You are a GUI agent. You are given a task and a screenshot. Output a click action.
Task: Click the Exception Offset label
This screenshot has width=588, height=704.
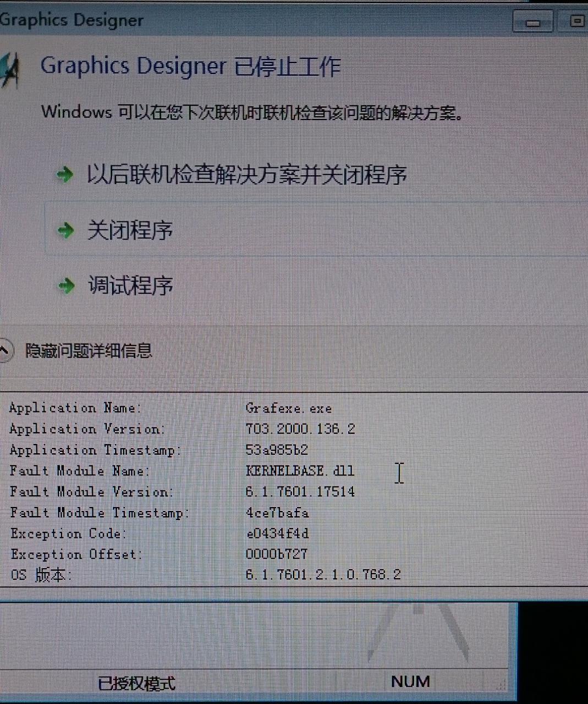76,554
